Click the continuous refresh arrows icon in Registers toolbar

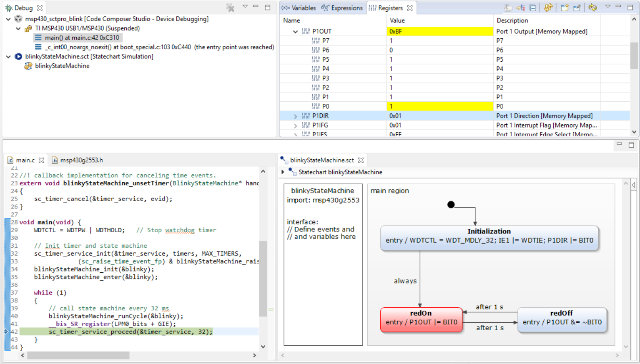tap(592, 8)
